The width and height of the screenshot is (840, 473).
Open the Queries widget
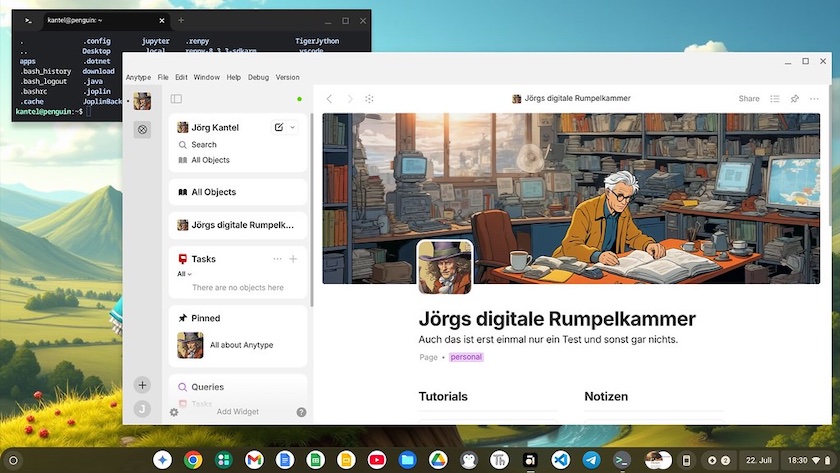coord(207,387)
